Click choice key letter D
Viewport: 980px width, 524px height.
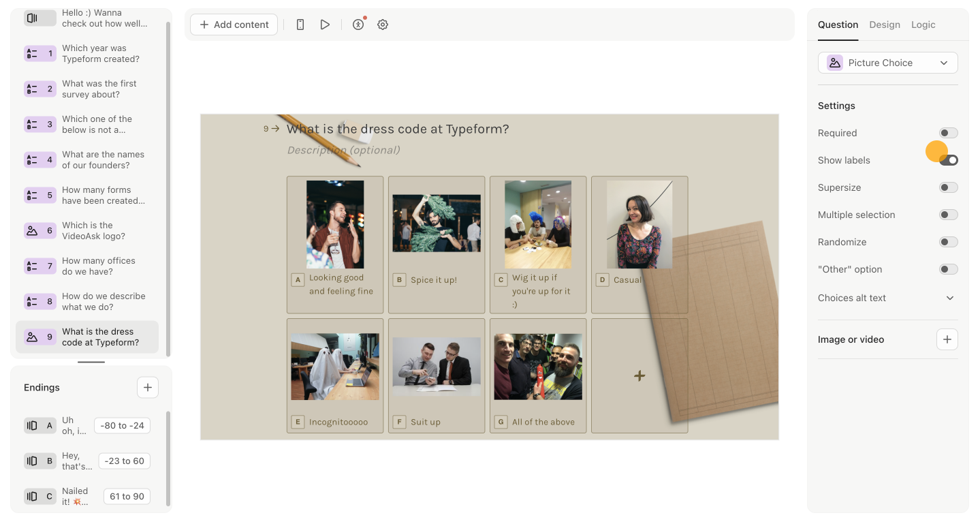(x=602, y=279)
